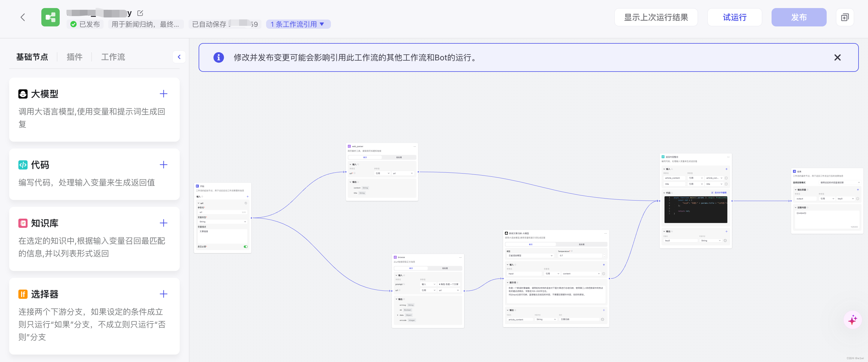Click 显示上次运行结果 button

(656, 17)
